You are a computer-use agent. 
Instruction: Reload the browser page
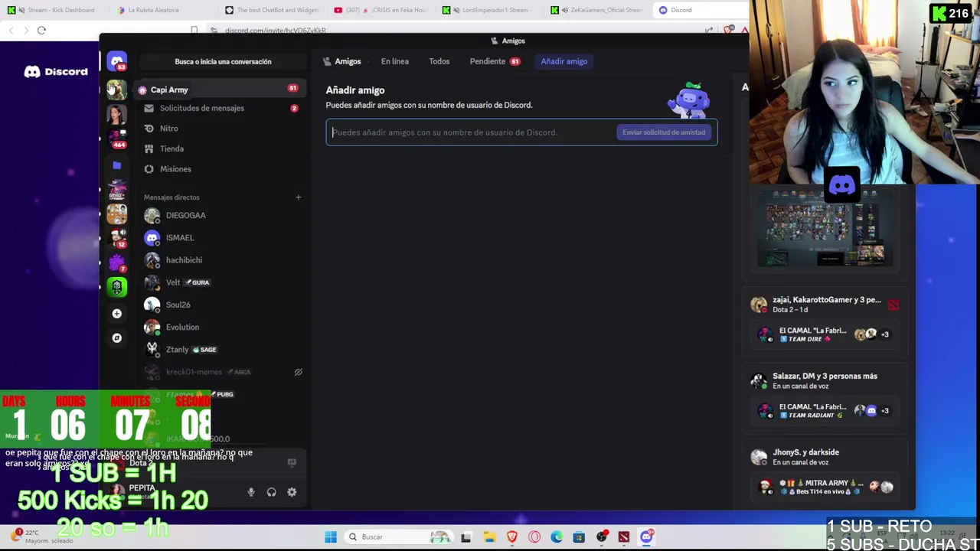tap(41, 31)
